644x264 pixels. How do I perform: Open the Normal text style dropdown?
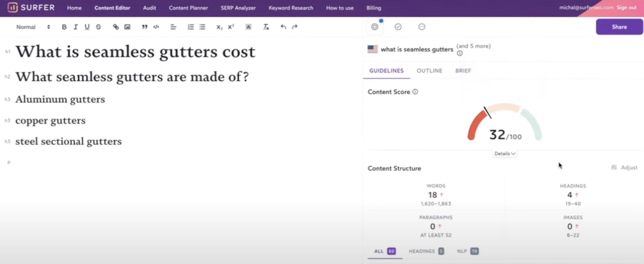33,27
